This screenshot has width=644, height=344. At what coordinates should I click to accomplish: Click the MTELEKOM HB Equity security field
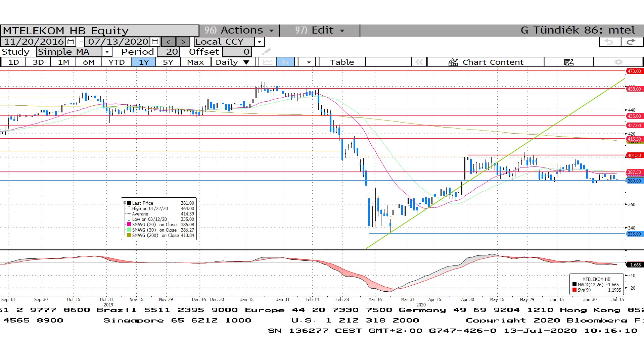point(99,31)
